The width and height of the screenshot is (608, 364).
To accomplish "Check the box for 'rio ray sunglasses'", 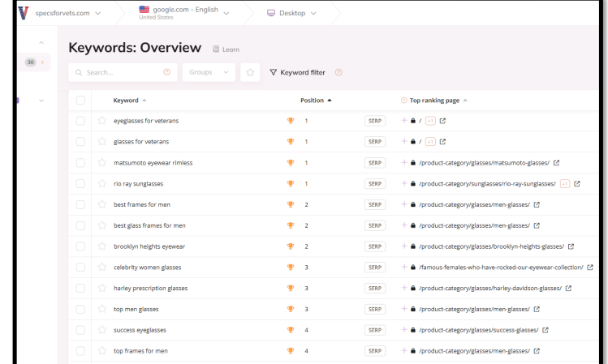I will point(80,183).
